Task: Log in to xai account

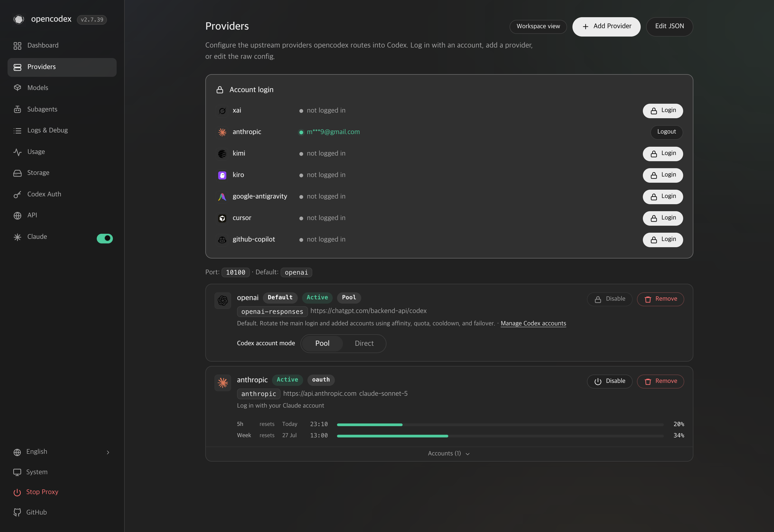Action: tap(663, 111)
